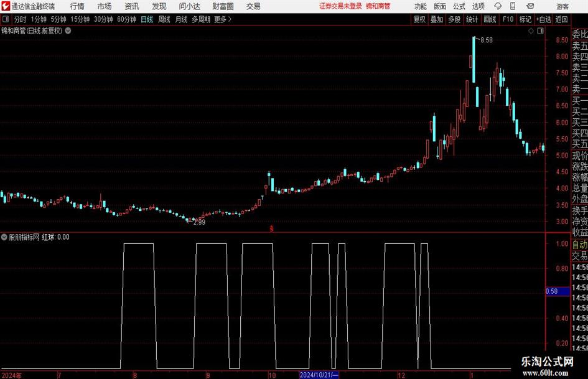Click the 自动 label in side panel
Viewport: 588px width, 379px height.
point(580,245)
